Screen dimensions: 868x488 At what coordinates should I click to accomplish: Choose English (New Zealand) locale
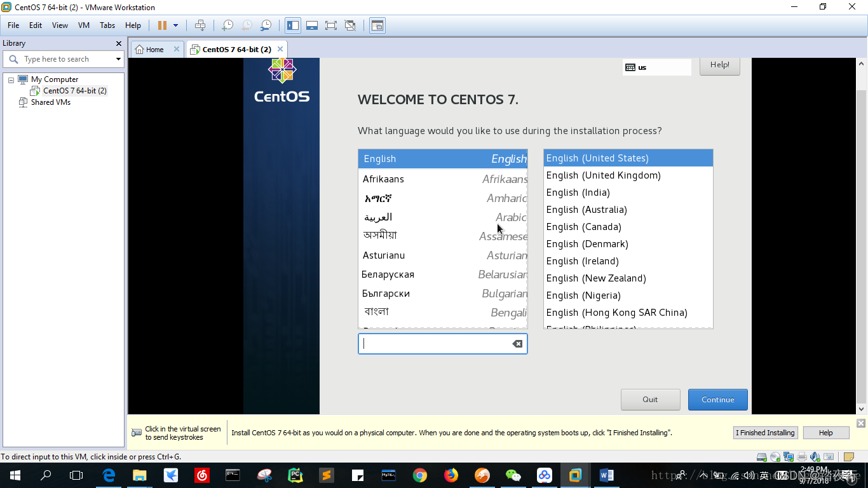click(x=628, y=278)
